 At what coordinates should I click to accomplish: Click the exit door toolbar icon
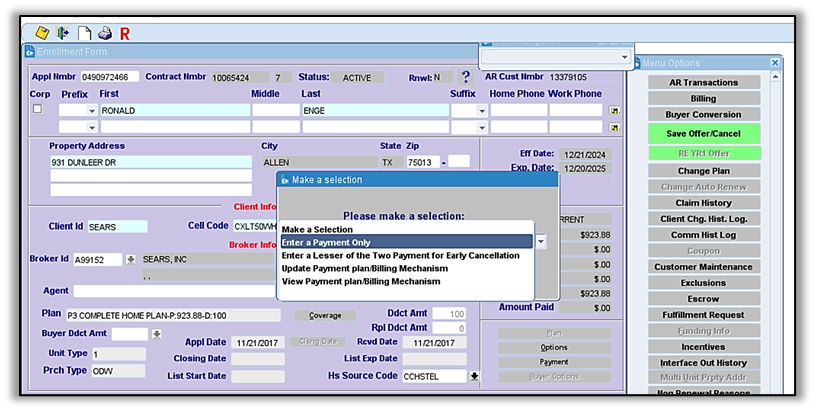tap(62, 33)
